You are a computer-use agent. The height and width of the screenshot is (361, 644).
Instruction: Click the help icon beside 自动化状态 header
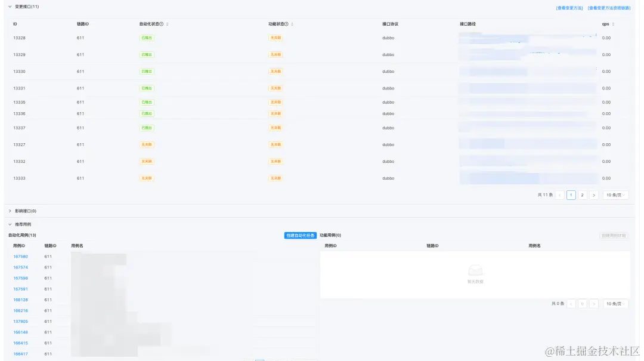tap(162, 24)
